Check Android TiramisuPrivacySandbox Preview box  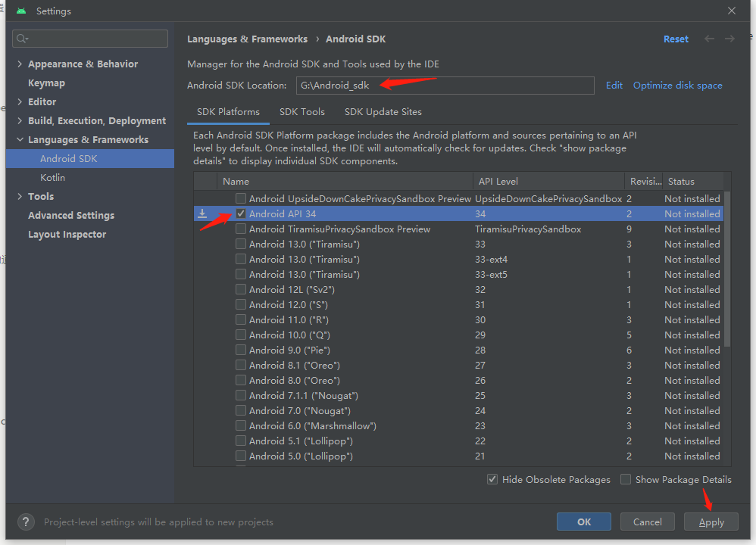tap(241, 229)
